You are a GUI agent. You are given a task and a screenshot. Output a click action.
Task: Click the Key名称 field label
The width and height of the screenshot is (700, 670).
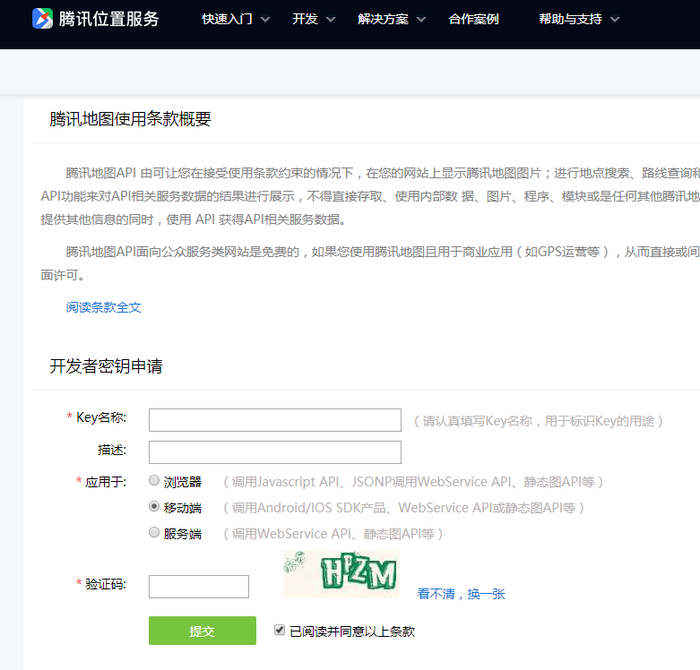101,417
